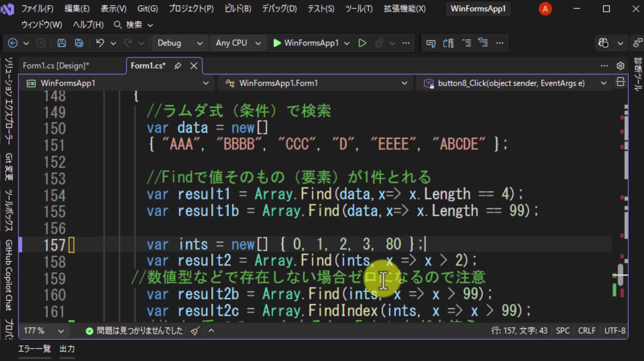
Task: Open the Debug configuration dropdown
Action: pos(180,43)
